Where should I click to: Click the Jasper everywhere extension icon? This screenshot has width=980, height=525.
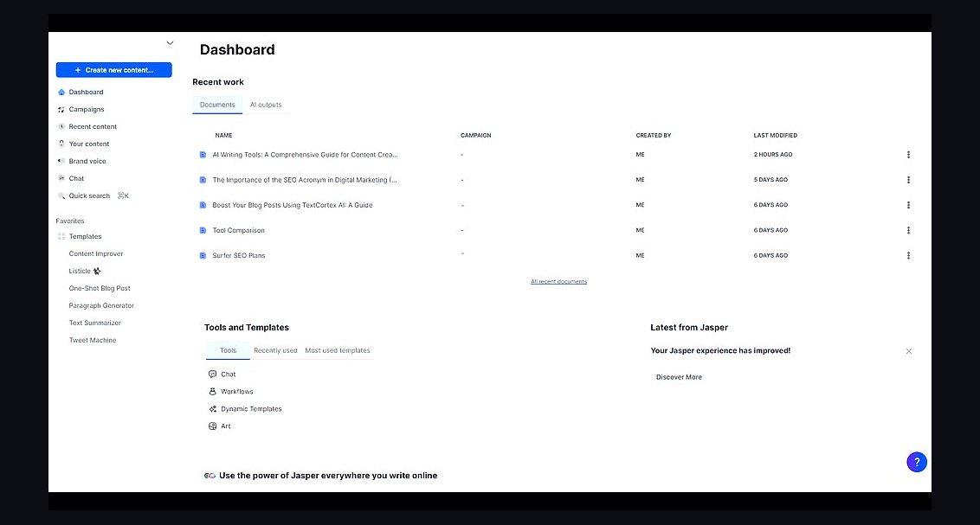(210, 476)
